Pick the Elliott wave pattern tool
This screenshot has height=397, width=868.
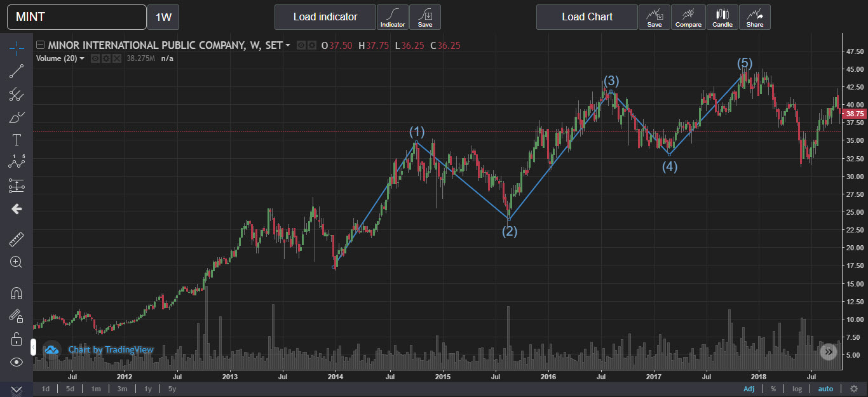click(x=17, y=162)
